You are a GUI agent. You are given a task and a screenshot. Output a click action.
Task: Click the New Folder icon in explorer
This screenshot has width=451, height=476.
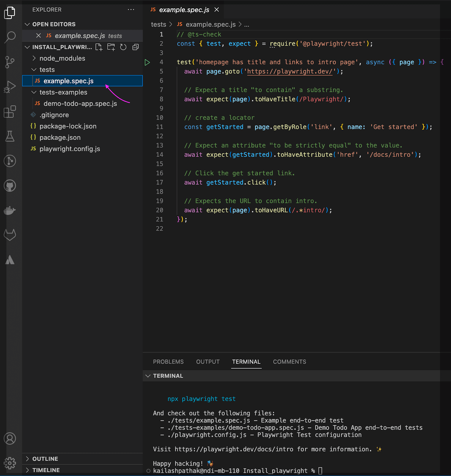coord(111,47)
